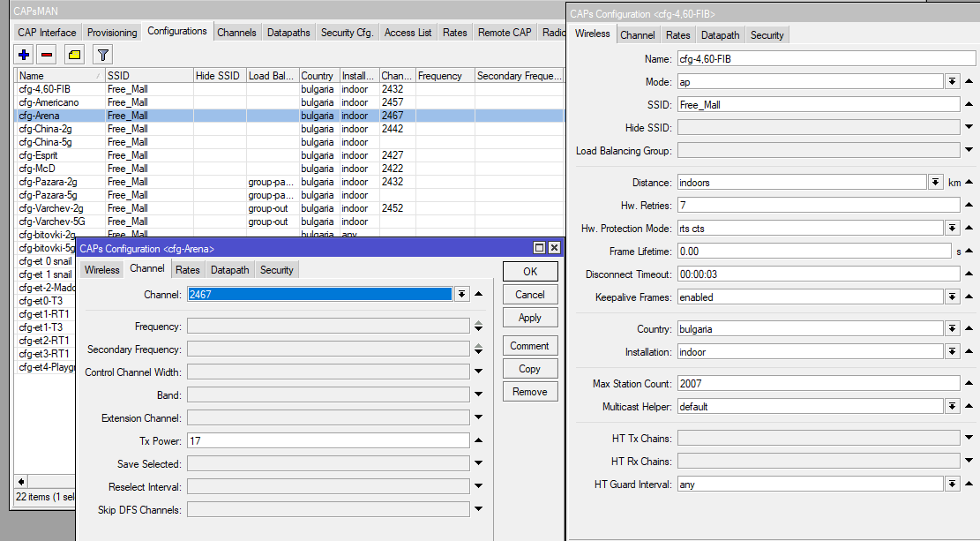Viewport: 980px width, 541px height.
Task: Open Datapath tab in cfg-Arena dialog
Action: [230, 269]
